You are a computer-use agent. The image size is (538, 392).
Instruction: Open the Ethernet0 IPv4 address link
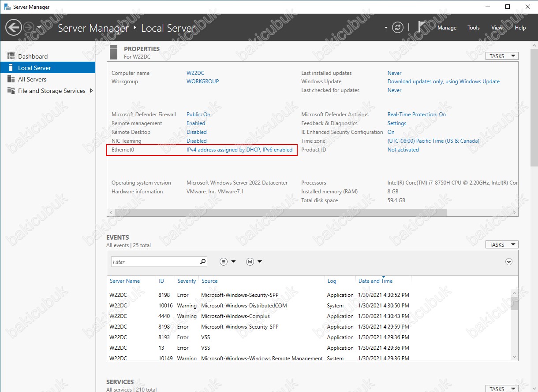tap(239, 150)
